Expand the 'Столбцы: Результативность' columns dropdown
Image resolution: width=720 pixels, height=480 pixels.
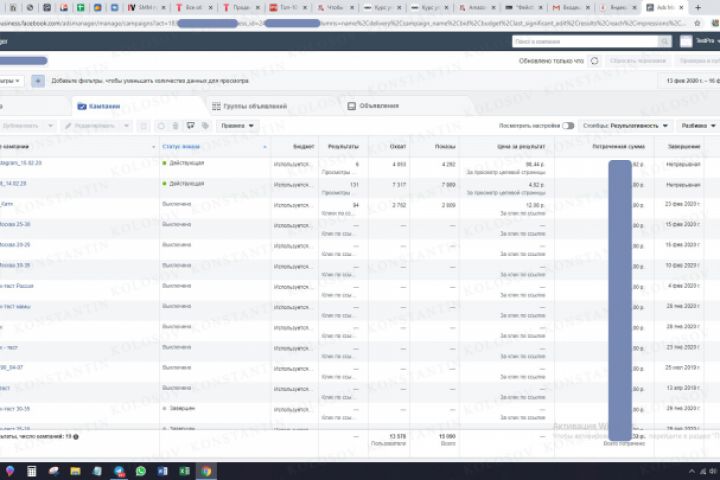point(625,126)
